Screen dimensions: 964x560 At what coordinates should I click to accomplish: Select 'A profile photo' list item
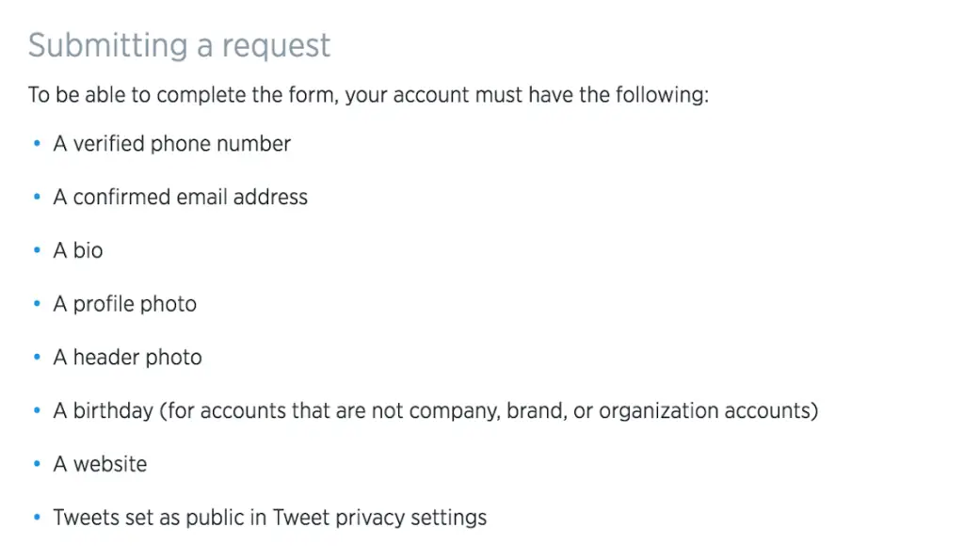[125, 304]
